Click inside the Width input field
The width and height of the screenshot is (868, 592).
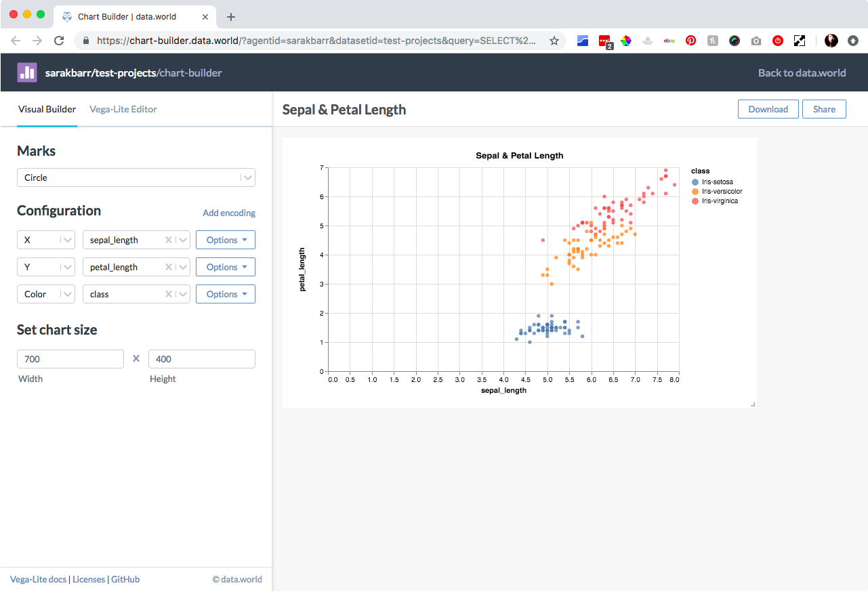pos(70,358)
